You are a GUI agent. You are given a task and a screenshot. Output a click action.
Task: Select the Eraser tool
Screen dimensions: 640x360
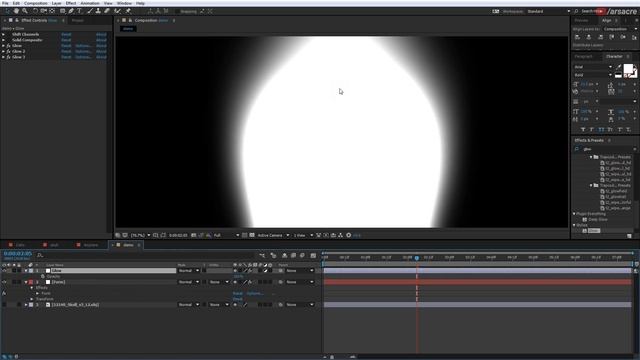107,11
